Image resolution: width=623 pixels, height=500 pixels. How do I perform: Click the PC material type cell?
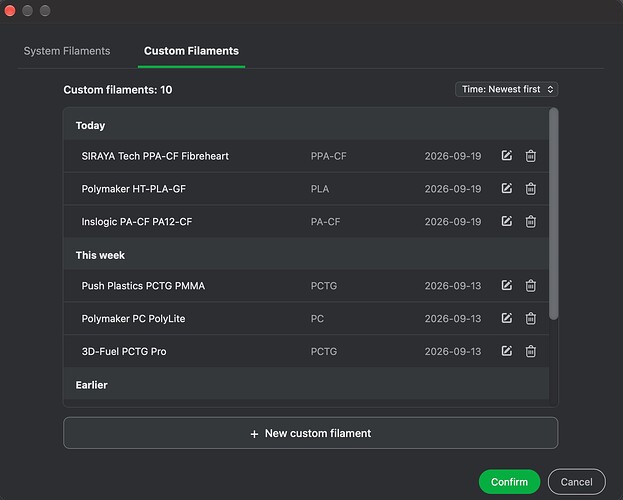point(317,319)
